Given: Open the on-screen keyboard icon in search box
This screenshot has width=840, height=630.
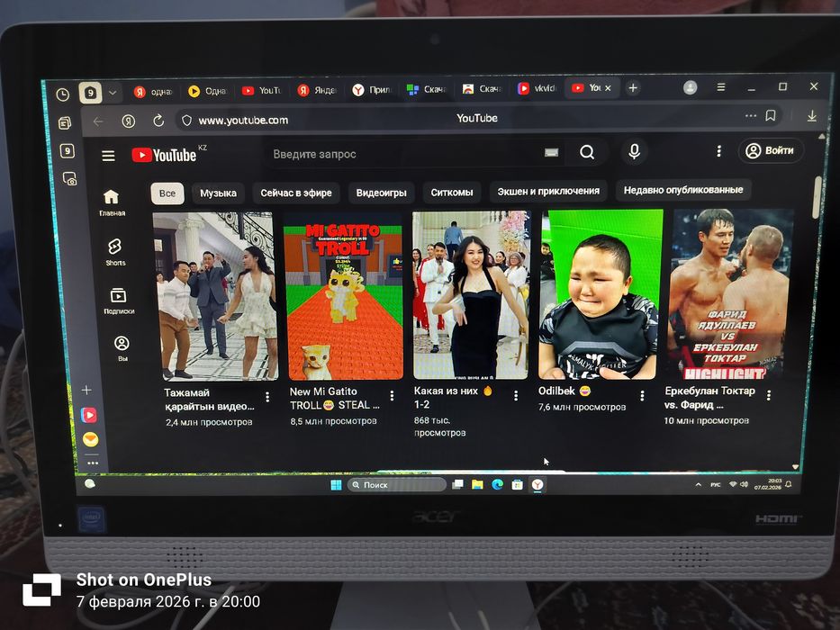Looking at the screenshot, I should tap(551, 153).
